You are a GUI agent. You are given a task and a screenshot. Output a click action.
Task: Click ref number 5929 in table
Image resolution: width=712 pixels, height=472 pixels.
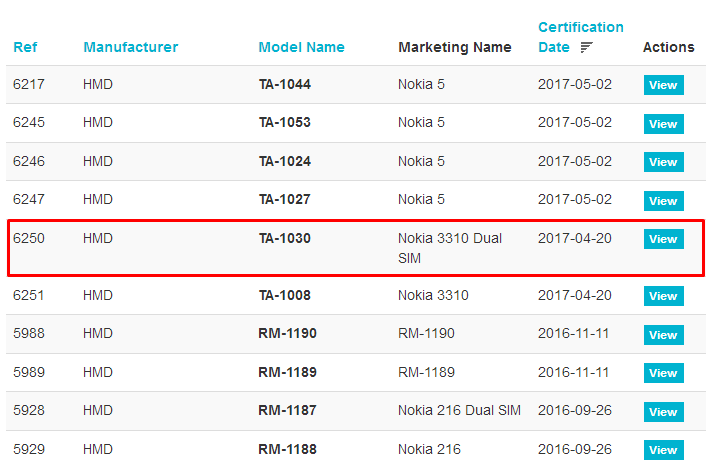pos(29,449)
